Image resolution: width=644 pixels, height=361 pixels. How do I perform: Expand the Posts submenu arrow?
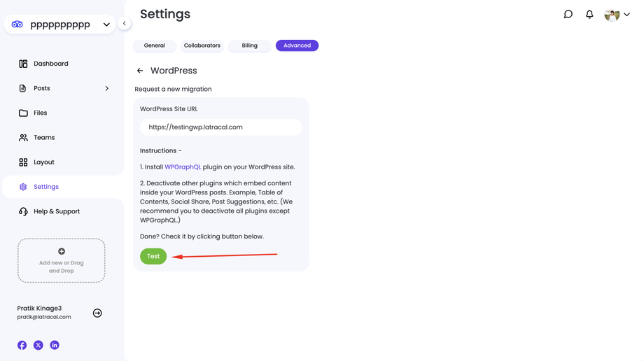[x=107, y=88]
